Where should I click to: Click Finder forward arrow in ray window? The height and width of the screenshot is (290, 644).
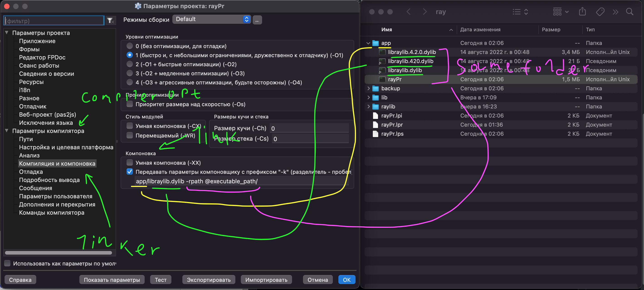coord(424,12)
